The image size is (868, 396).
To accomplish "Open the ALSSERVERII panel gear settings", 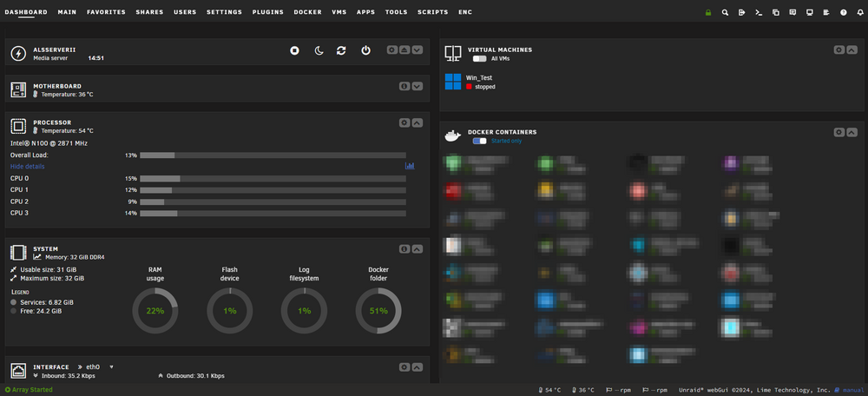I will pyautogui.click(x=392, y=49).
